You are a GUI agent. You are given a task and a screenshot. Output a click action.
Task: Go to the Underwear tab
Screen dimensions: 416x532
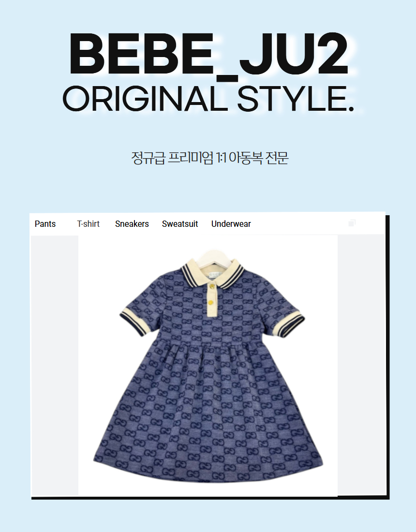231,224
